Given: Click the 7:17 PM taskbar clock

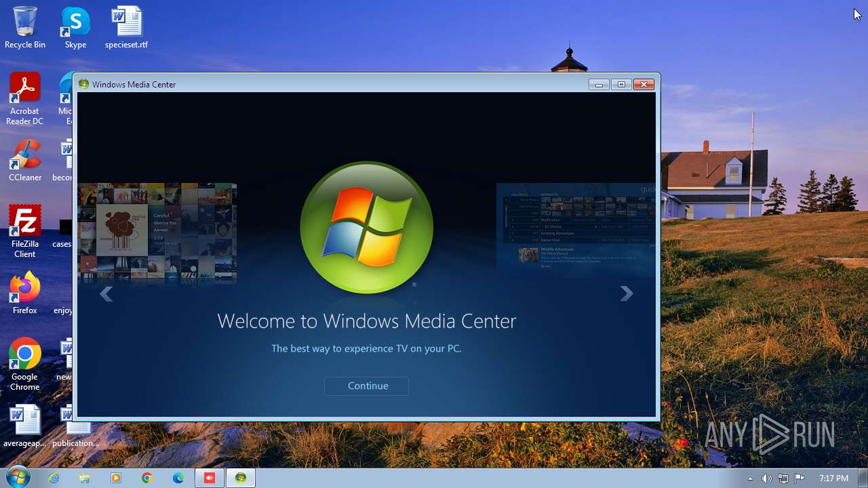Looking at the screenshot, I should [833, 479].
